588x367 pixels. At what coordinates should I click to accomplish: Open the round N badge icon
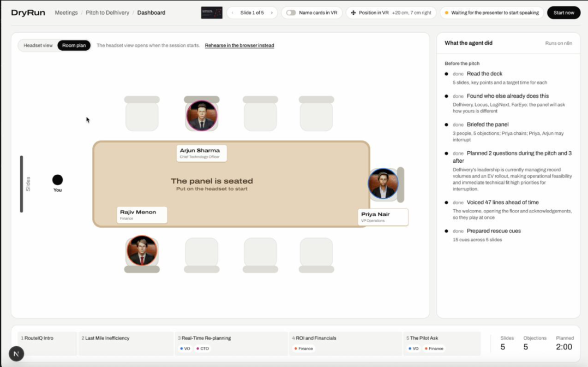click(16, 353)
